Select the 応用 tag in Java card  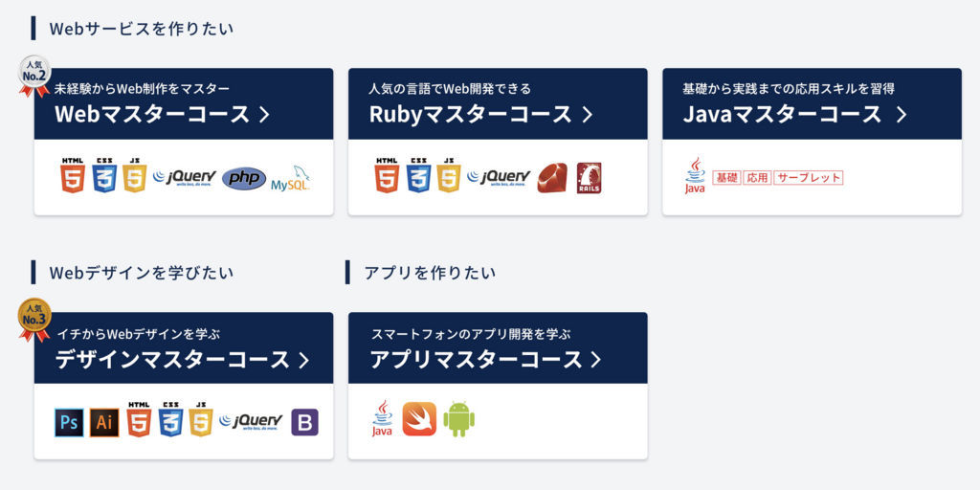(757, 177)
